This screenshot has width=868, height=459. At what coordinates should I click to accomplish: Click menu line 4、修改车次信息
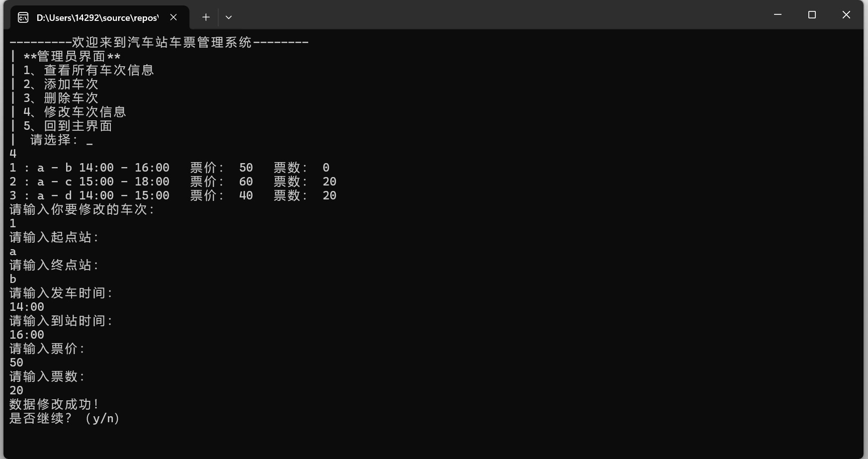(x=75, y=112)
